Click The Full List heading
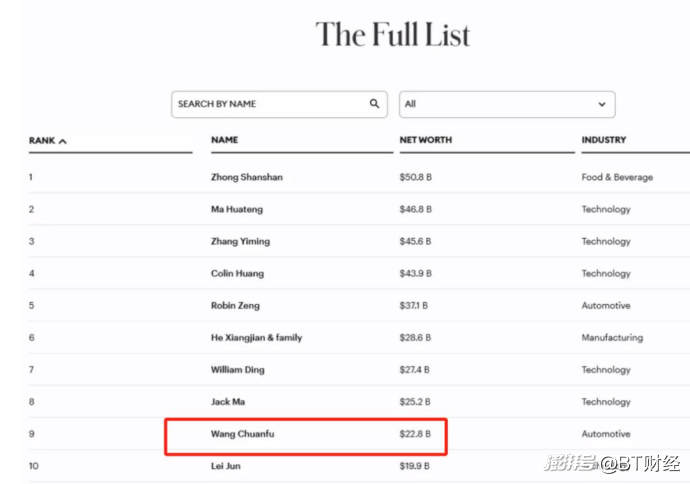This screenshot has width=690, height=484. click(392, 34)
